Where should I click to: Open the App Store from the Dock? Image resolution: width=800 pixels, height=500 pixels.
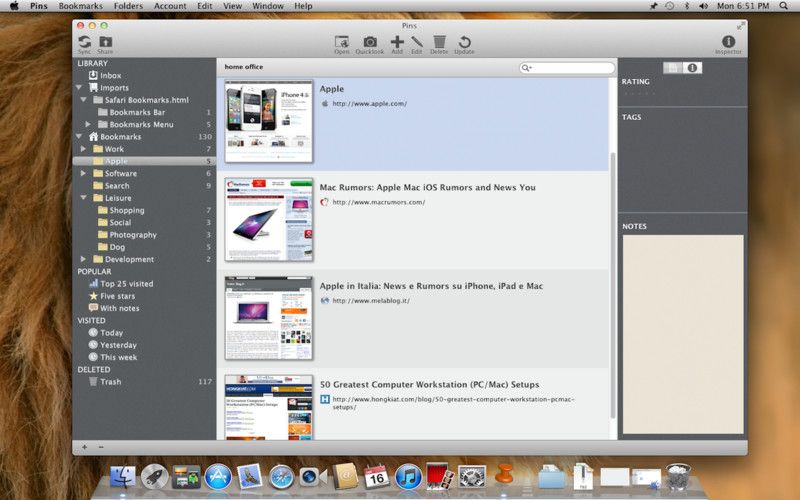[x=218, y=478]
